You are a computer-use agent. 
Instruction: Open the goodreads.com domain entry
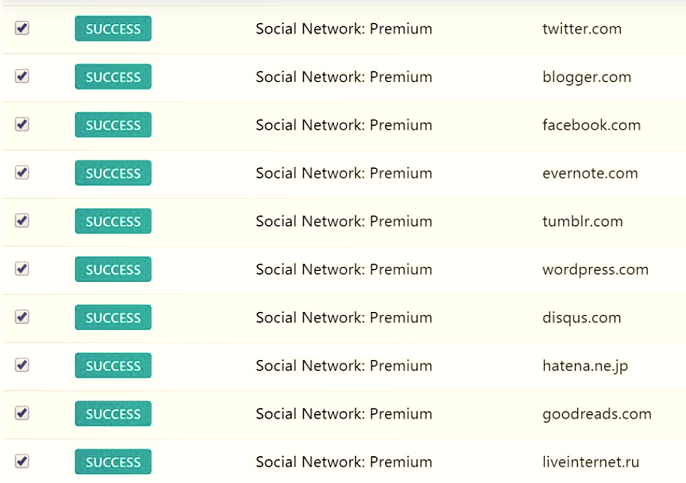[x=597, y=414]
